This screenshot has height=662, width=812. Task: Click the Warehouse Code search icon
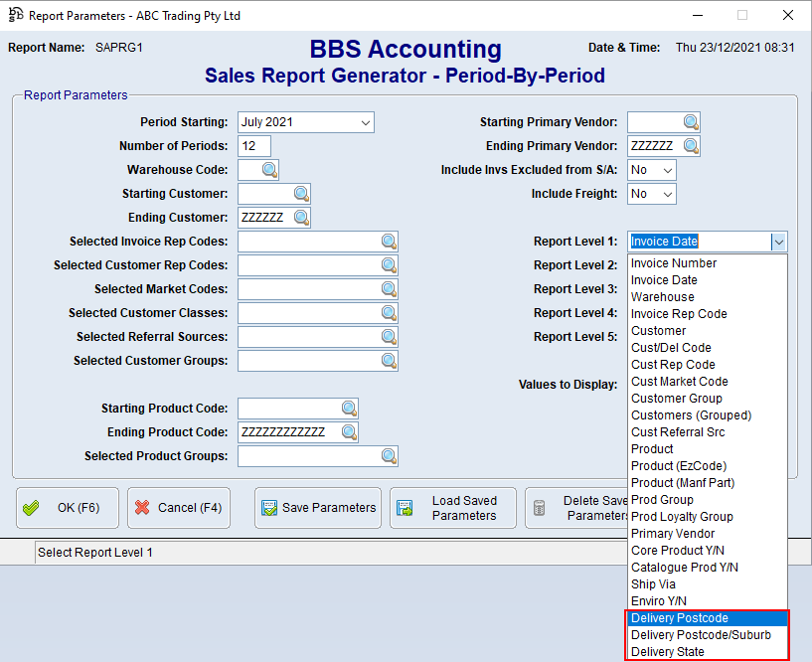[x=269, y=170]
